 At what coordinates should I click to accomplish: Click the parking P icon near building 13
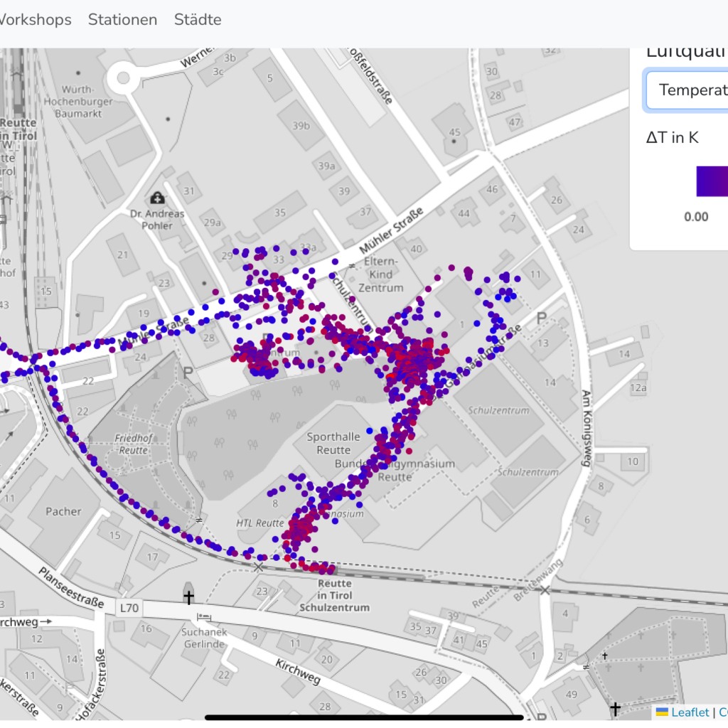click(x=542, y=318)
